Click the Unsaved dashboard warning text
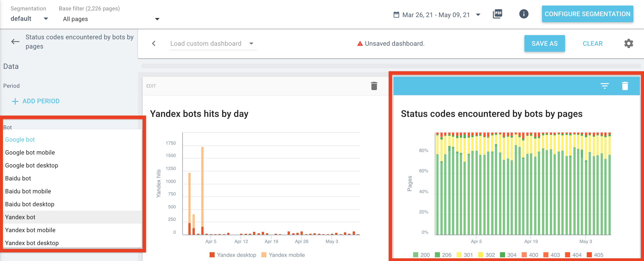 tap(394, 44)
